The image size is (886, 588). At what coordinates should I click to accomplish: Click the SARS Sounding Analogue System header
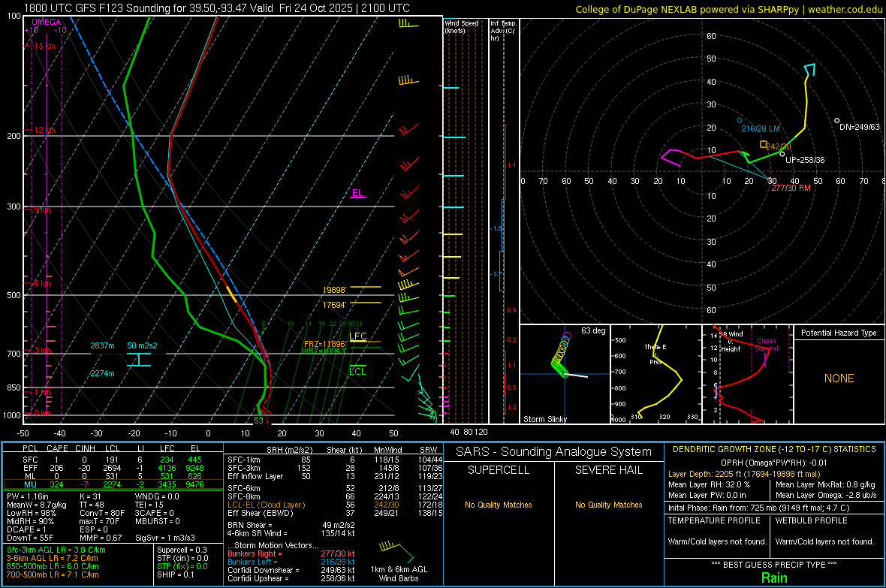coord(553,451)
